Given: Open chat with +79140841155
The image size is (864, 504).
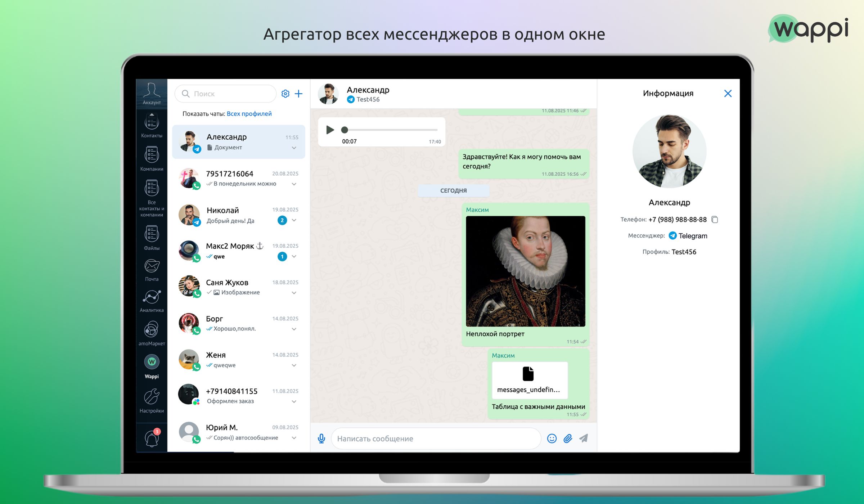Looking at the screenshot, I should point(239,396).
